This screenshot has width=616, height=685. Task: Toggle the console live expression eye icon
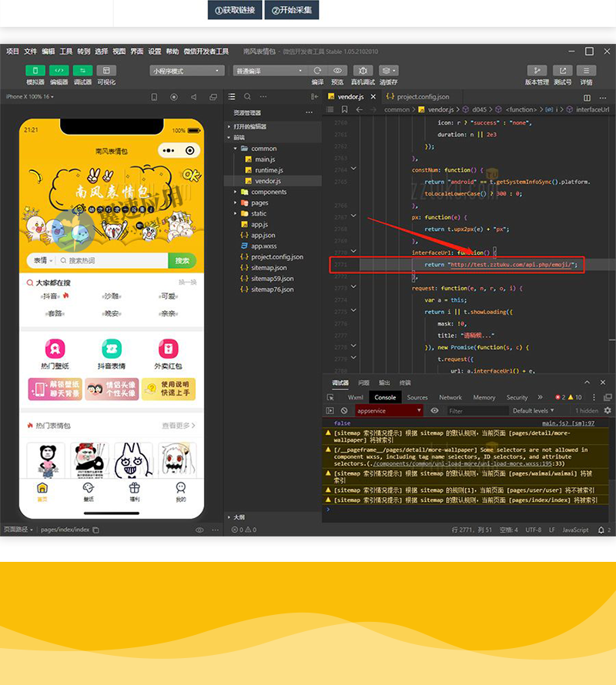click(x=434, y=411)
